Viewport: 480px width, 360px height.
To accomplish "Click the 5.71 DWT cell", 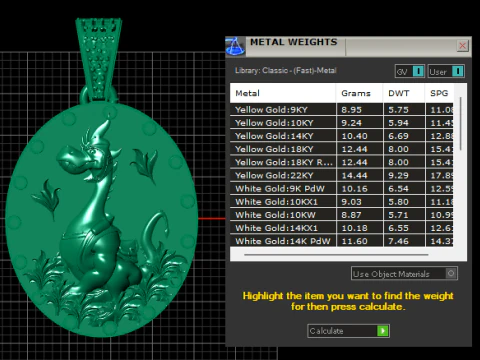I will pos(404,215).
